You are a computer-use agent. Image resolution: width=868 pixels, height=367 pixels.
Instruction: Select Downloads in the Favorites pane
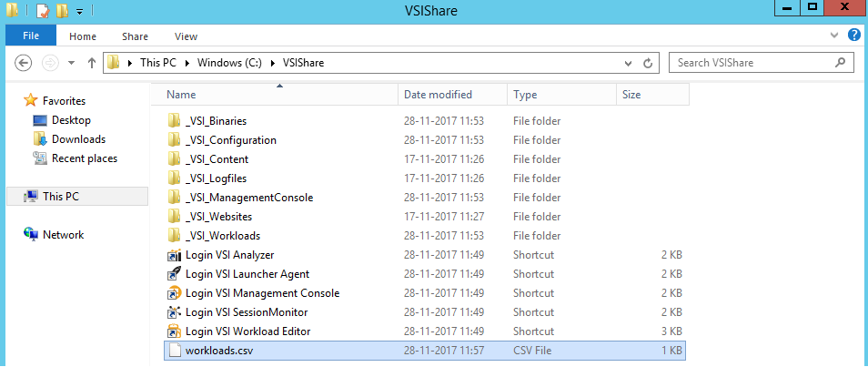pyautogui.click(x=78, y=139)
